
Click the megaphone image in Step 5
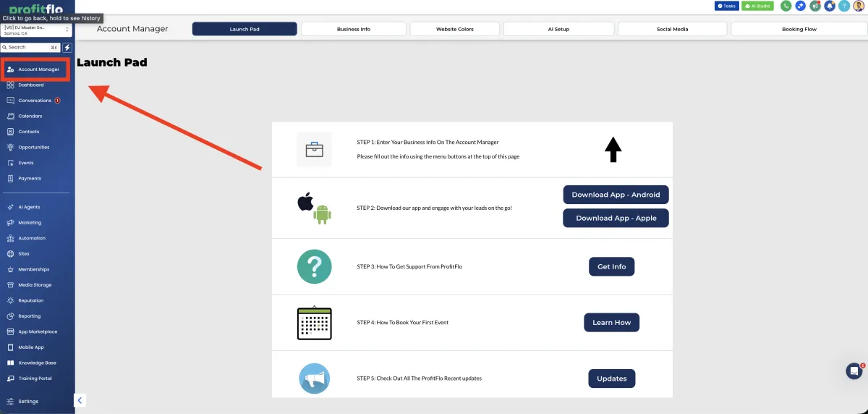click(x=315, y=379)
